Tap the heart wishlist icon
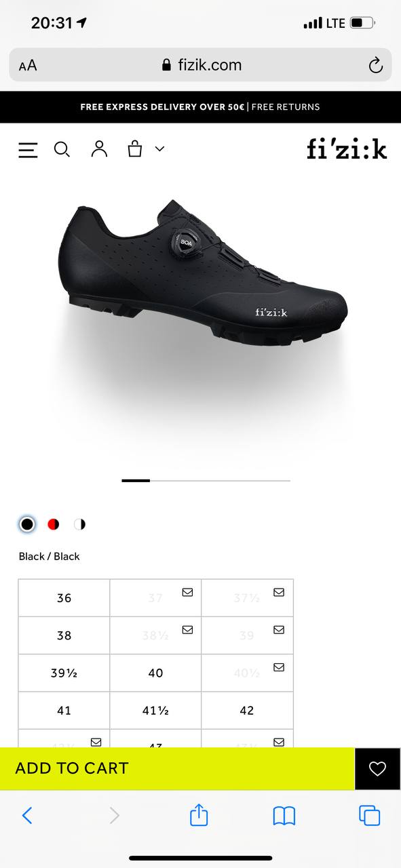The image size is (401, 868). click(377, 768)
